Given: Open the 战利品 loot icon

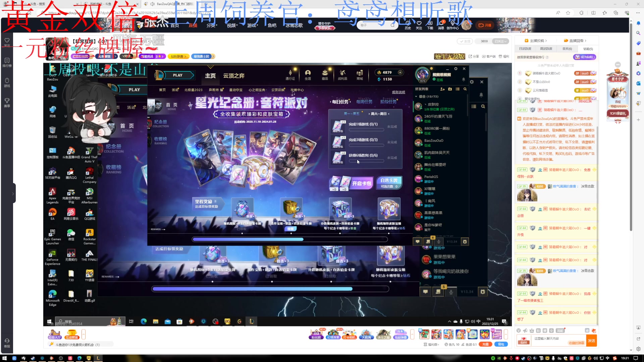Looking at the screenshot, I should tap(342, 75).
